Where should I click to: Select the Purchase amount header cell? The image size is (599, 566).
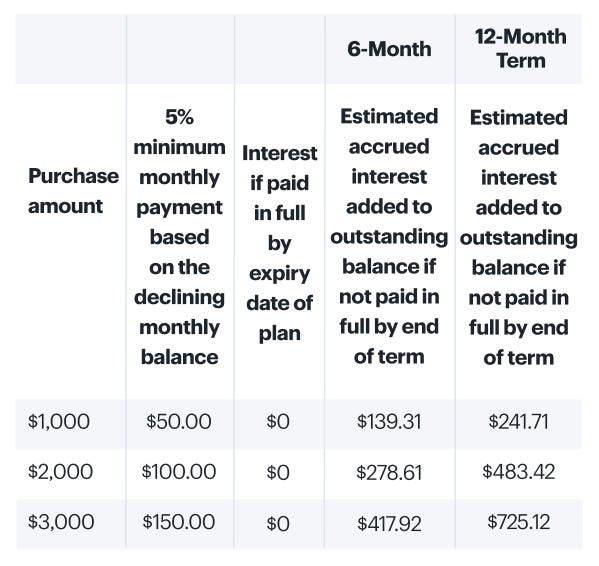pos(73,191)
